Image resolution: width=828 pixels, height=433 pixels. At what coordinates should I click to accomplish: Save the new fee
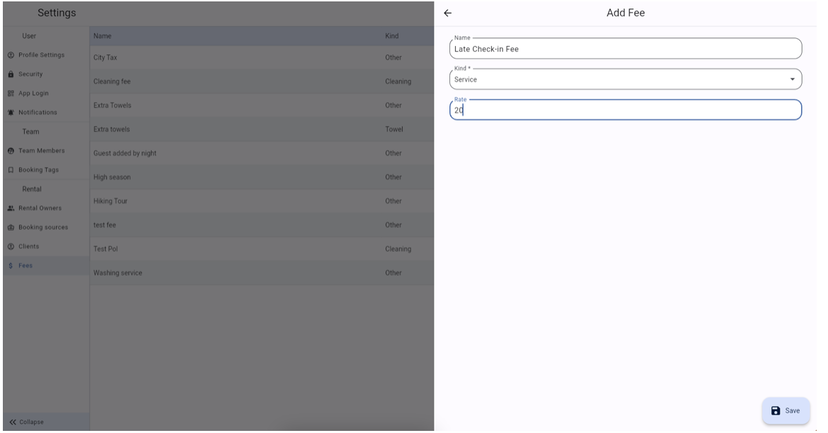tap(785, 411)
